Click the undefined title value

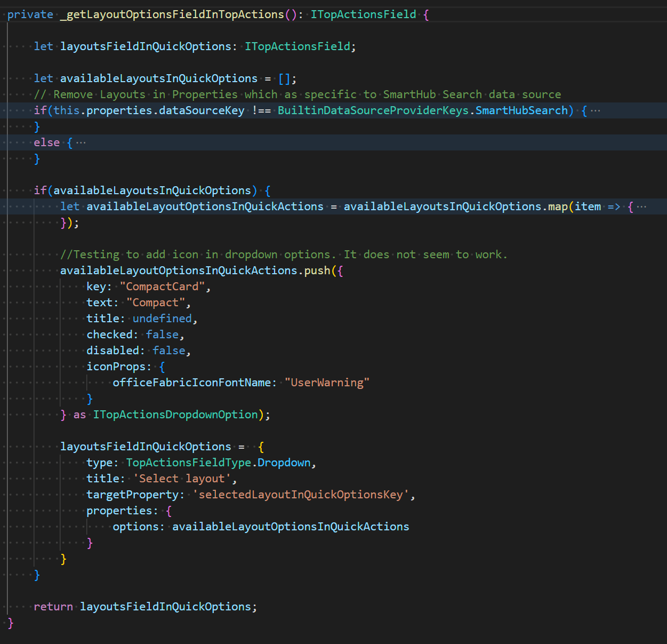tap(162, 319)
